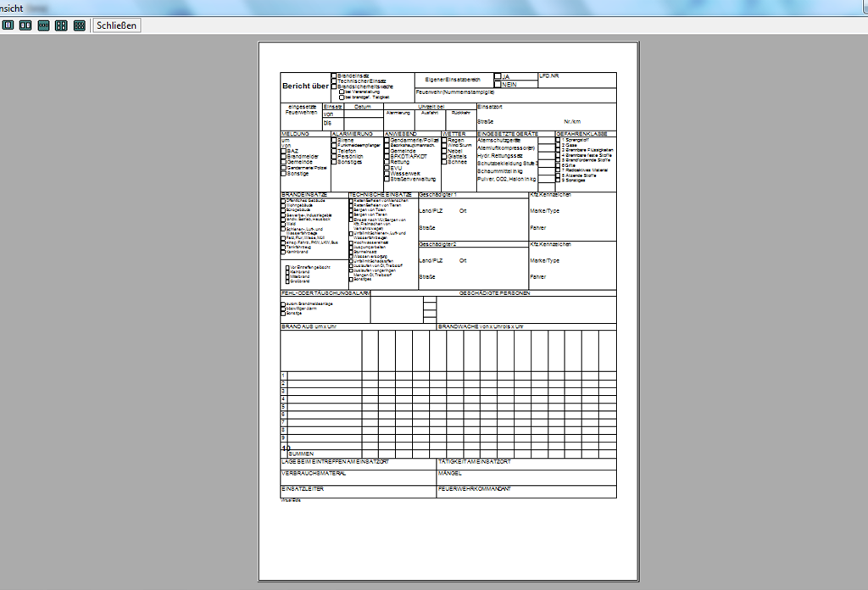
Task: Click the 'Bericht über' heading in the preview
Action: (305, 86)
